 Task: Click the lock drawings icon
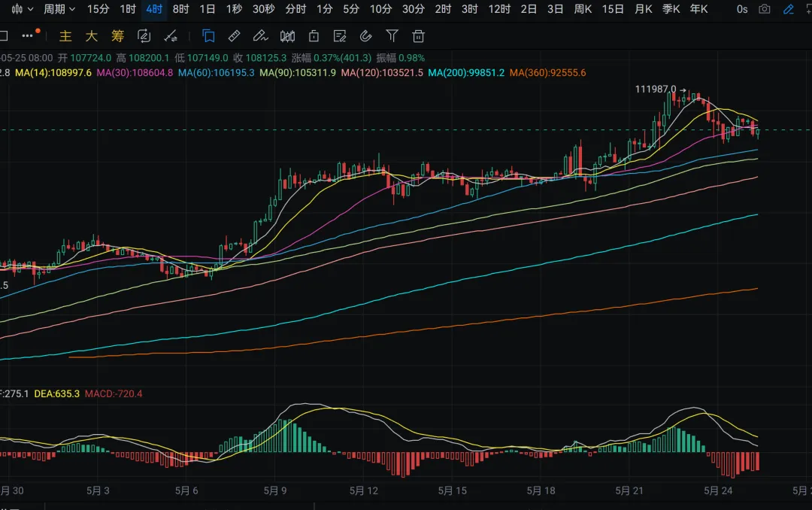point(314,36)
